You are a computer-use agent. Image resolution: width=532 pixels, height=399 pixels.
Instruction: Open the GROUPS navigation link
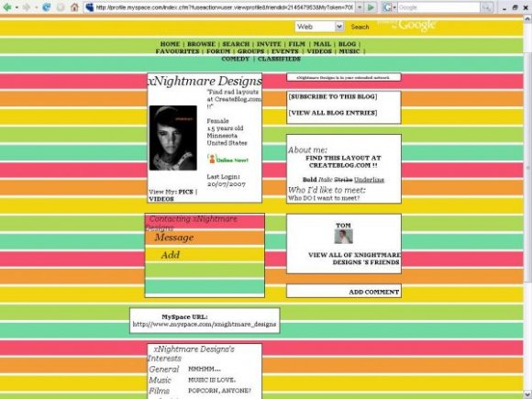click(250, 51)
